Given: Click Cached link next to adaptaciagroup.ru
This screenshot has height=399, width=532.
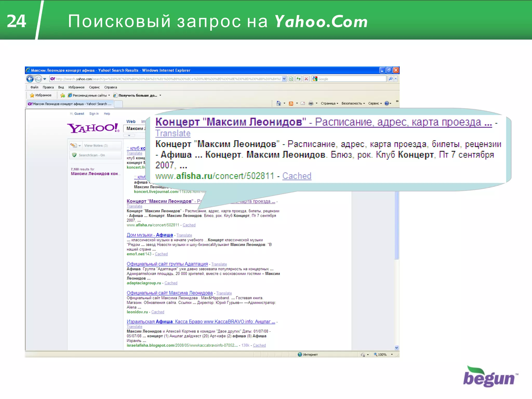Looking at the screenshot, I should 171,283.
